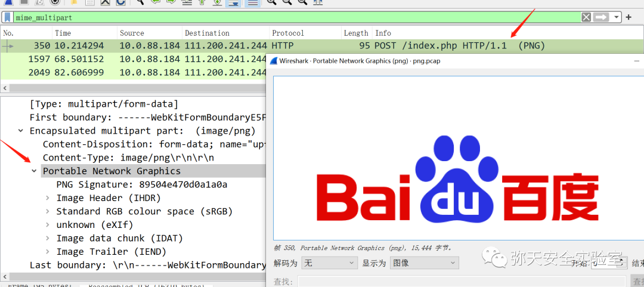This screenshot has height=287, width=644.
Task: Sort by the Info column header
Action: 508,33
